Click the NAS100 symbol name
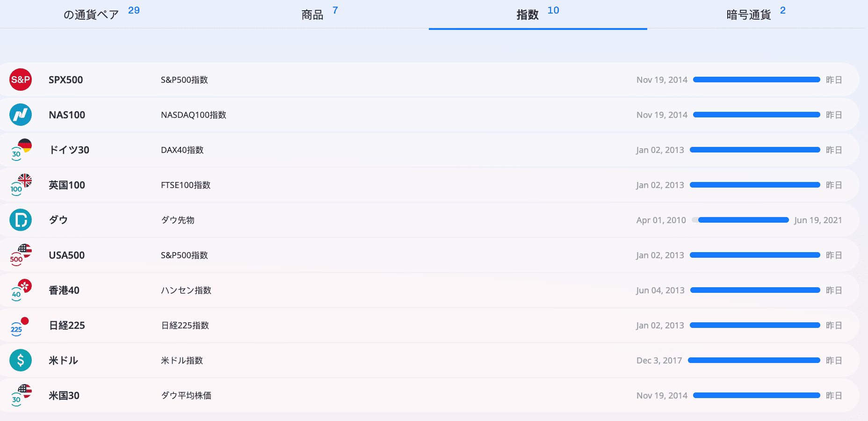 click(67, 115)
